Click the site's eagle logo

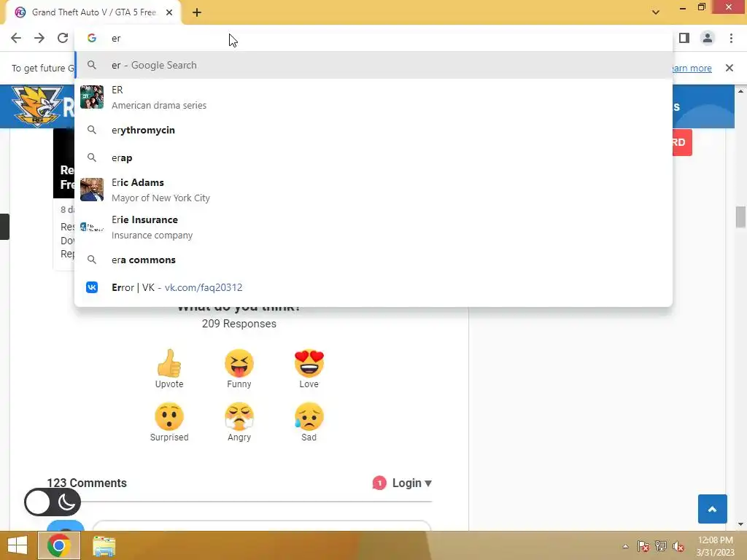(37, 106)
